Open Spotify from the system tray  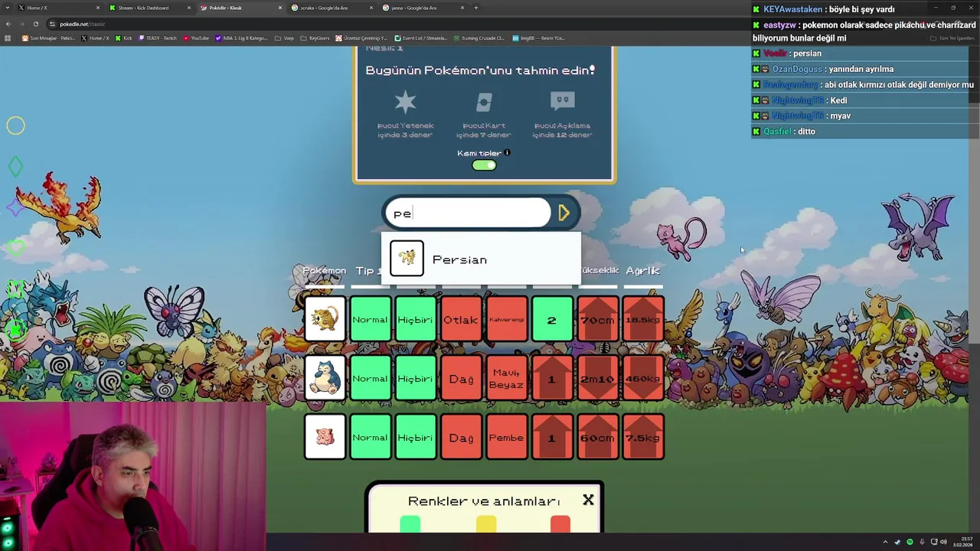tap(910, 542)
